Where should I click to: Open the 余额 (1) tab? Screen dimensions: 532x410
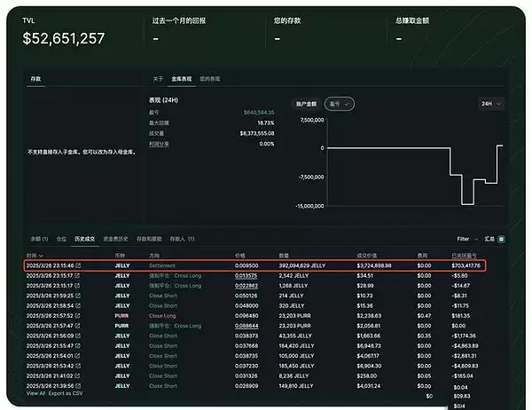[x=39, y=239]
